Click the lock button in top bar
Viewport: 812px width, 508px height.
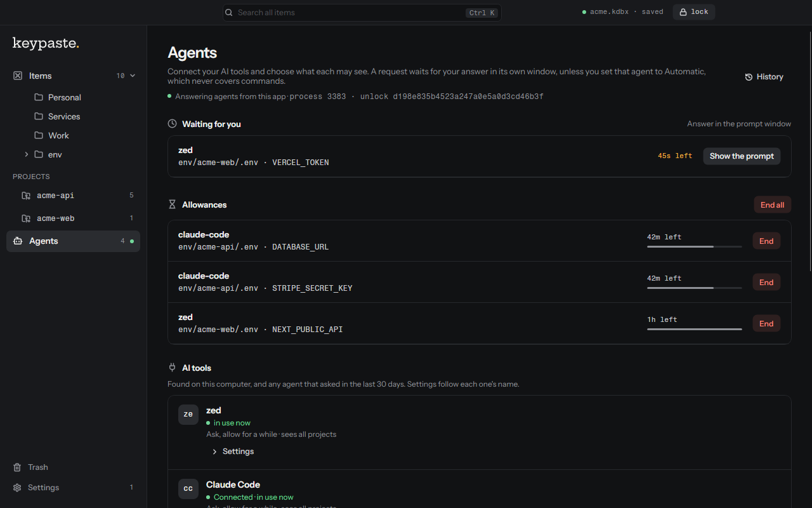tap(693, 12)
